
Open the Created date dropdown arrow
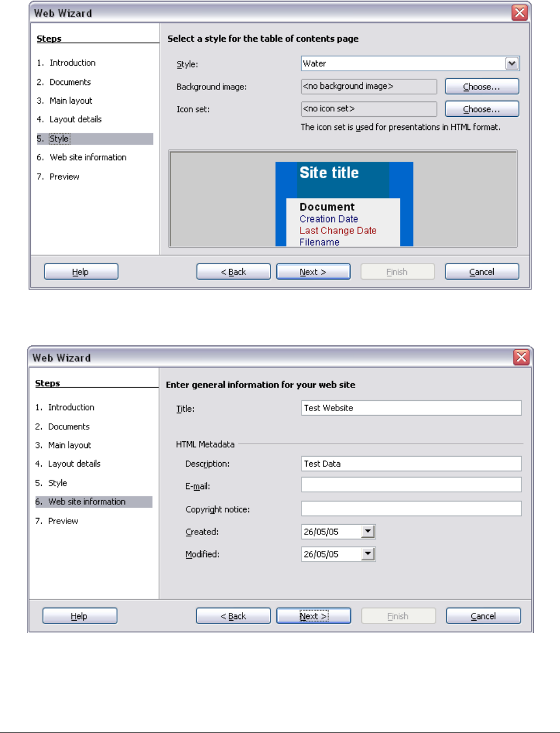[x=369, y=531]
